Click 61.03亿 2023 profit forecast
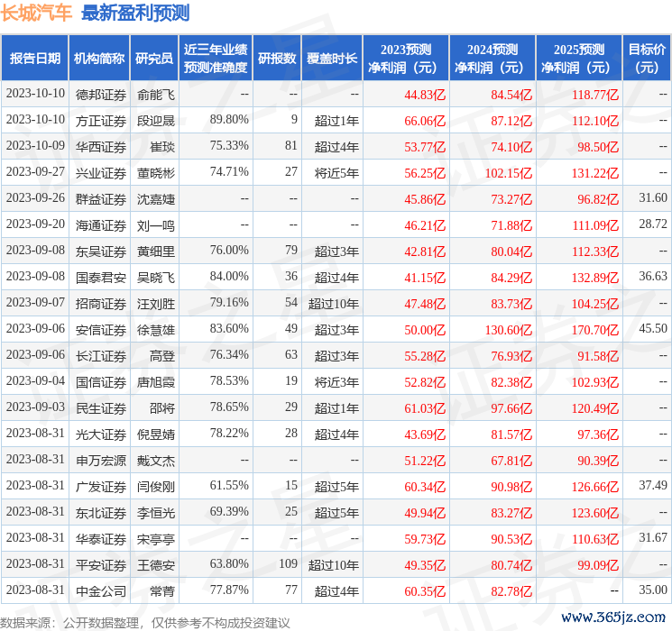 [x=425, y=408]
